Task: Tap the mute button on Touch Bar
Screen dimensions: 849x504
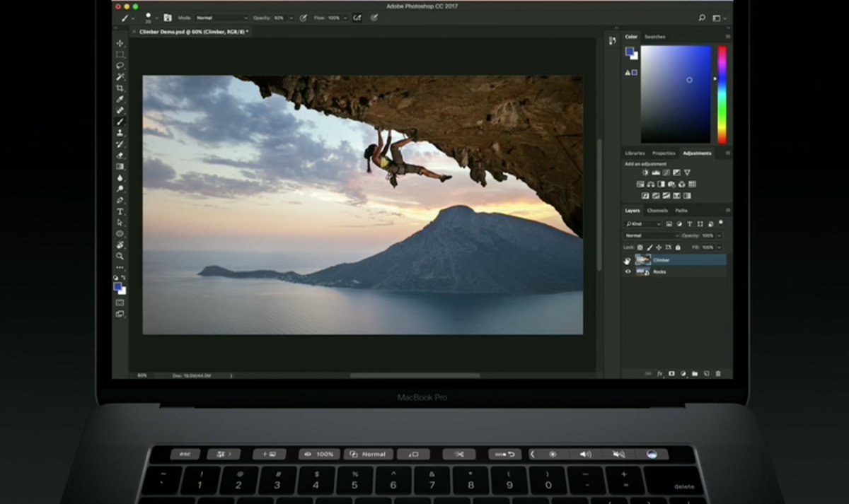Action: pyautogui.click(x=619, y=454)
